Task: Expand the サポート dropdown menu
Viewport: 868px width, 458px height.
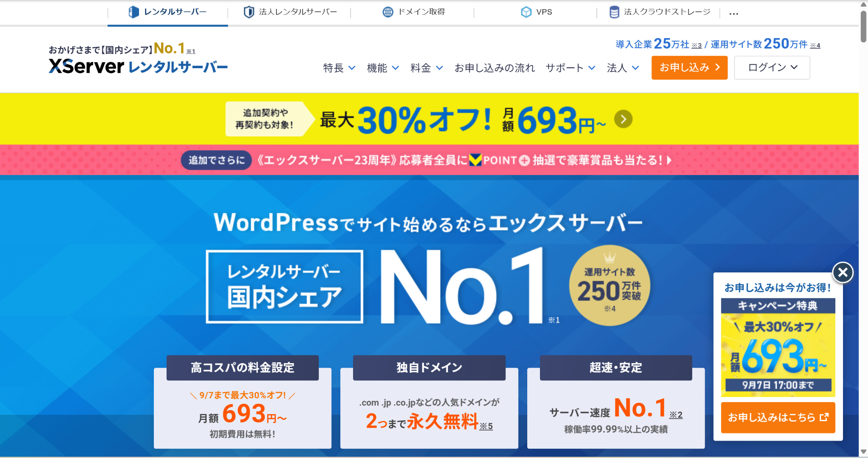Action: point(570,68)
